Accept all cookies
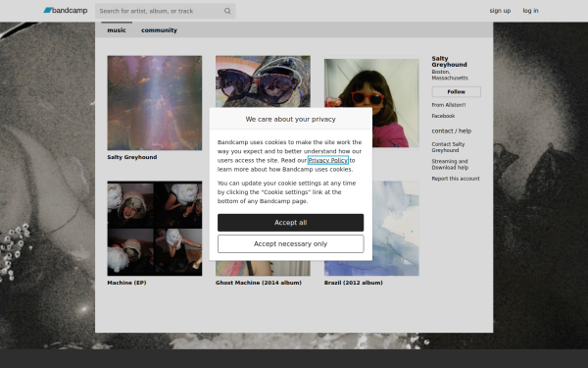 pyautogui.click(x=290, y=223)
